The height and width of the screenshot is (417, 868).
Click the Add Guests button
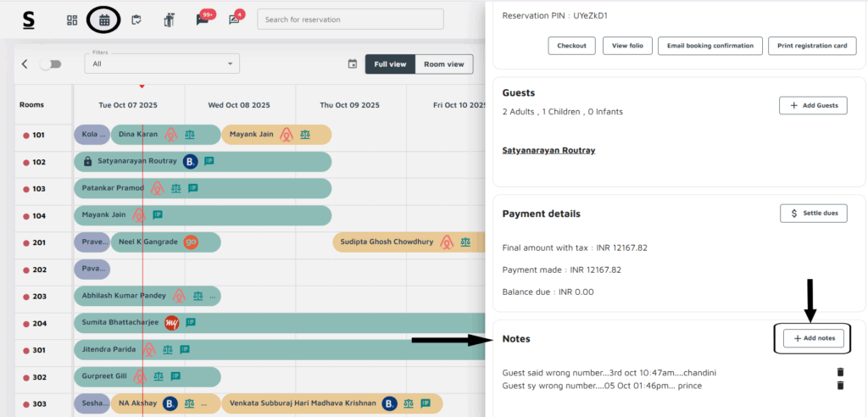pos(813,105)
